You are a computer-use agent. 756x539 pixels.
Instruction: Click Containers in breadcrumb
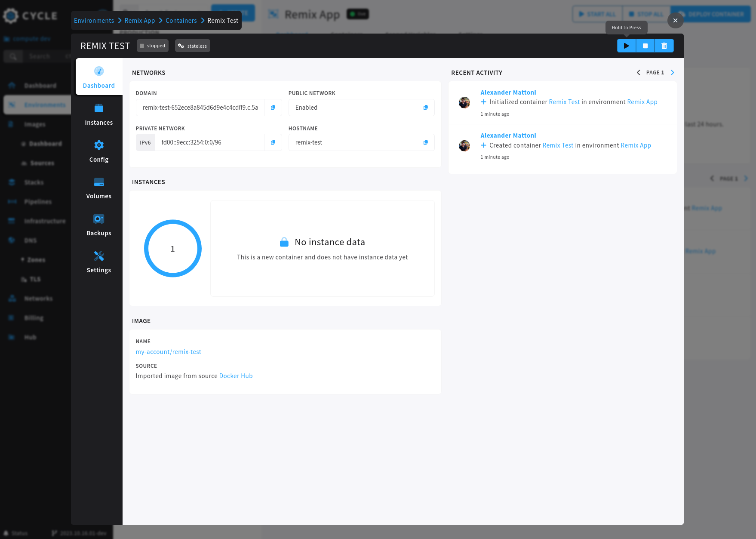click(x=181, y=21)
